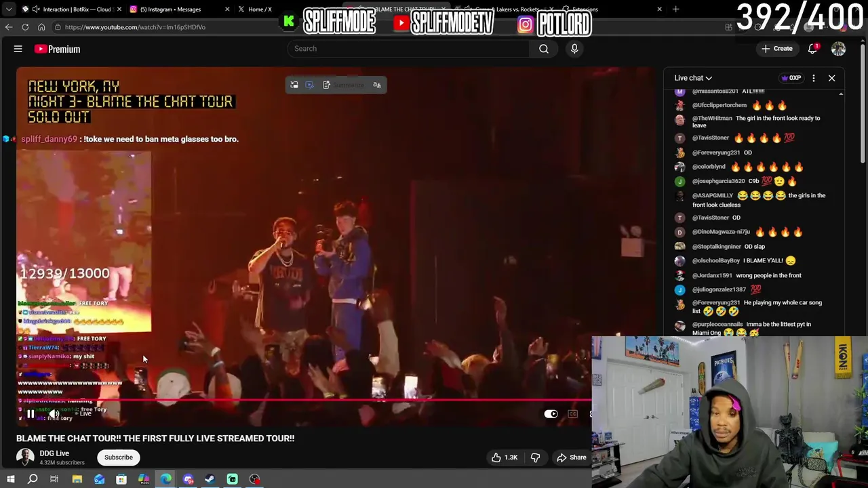Open the YouTube notifications bell
868x488 pixels.
tap(812, 49)
